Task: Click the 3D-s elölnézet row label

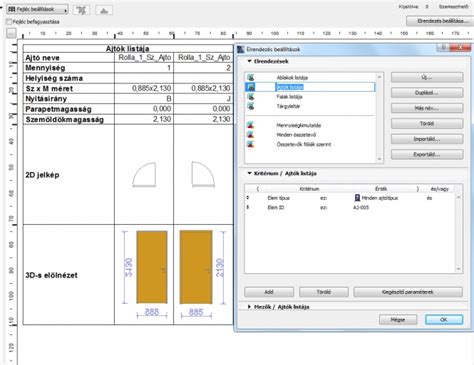Action: click(x=51, y=275)
